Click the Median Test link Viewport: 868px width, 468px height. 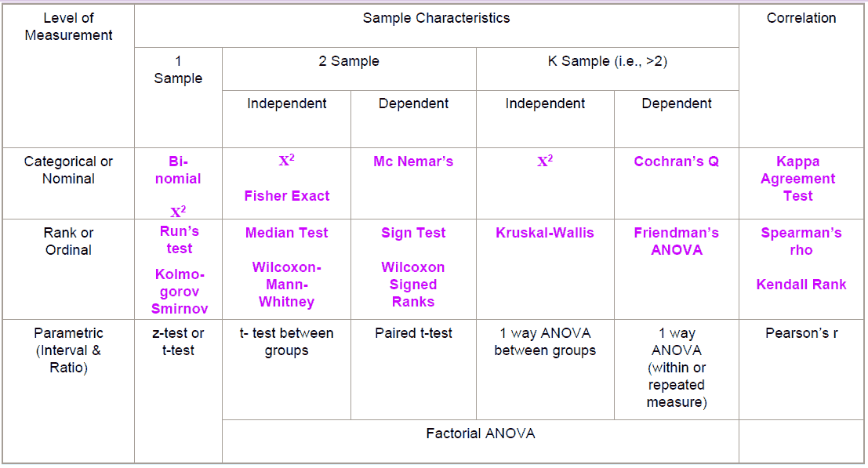tap(286, 233)
